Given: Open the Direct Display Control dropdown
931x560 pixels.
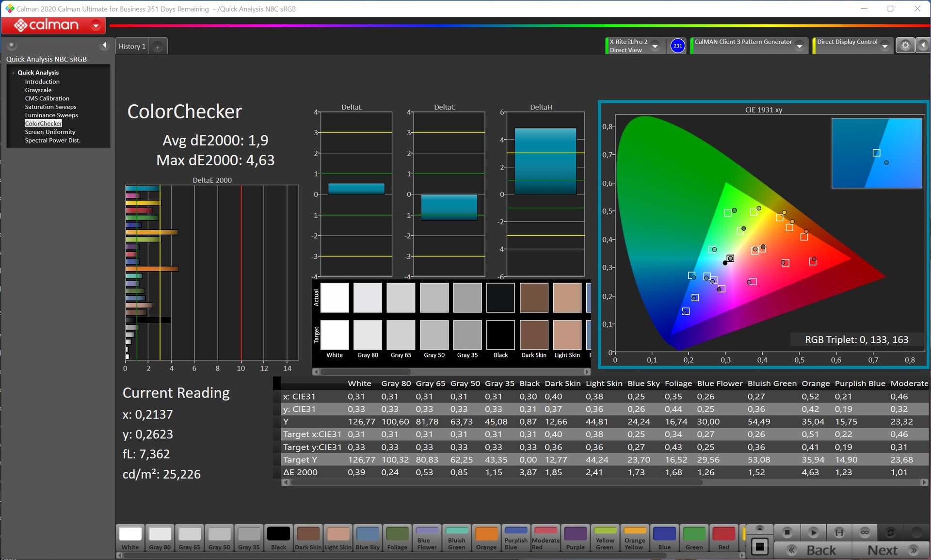Looking at the screenshot, I should (x=885, y=46).
